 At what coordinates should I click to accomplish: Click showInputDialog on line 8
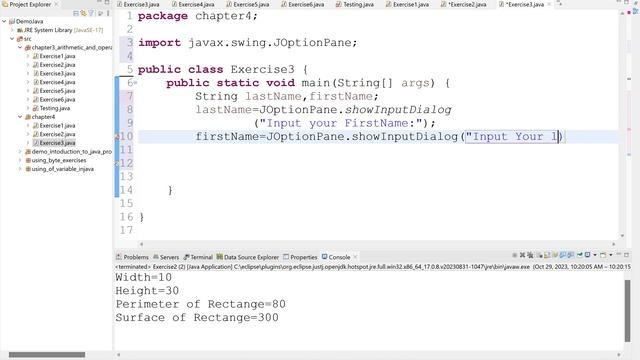pyautogui.click(x=398, y=110)
